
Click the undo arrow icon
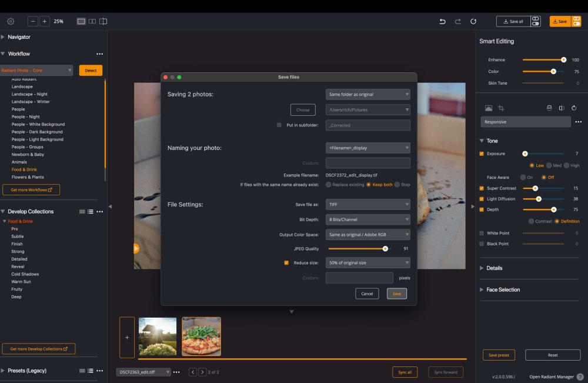(x=443, y=21)
